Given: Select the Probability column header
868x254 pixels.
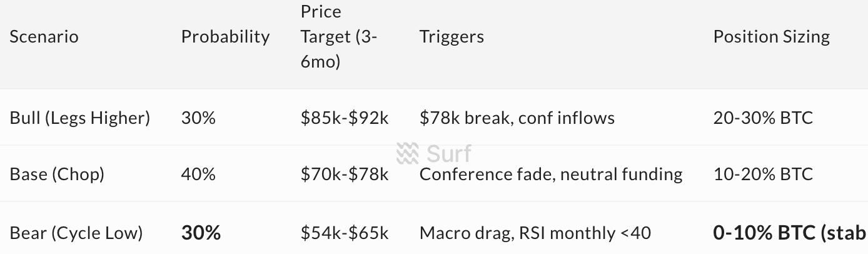Looking at the screenshot, I should 226,36.
